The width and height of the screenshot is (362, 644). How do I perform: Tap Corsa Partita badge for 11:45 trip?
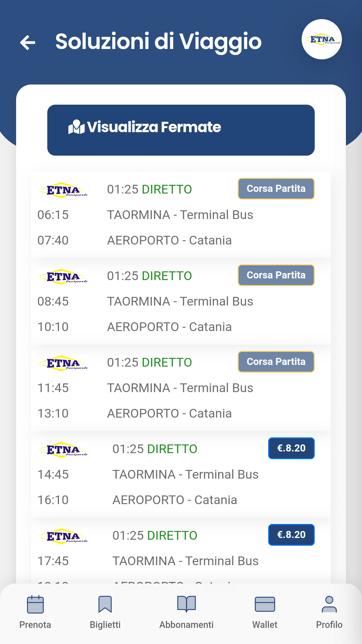click(276, 362)
